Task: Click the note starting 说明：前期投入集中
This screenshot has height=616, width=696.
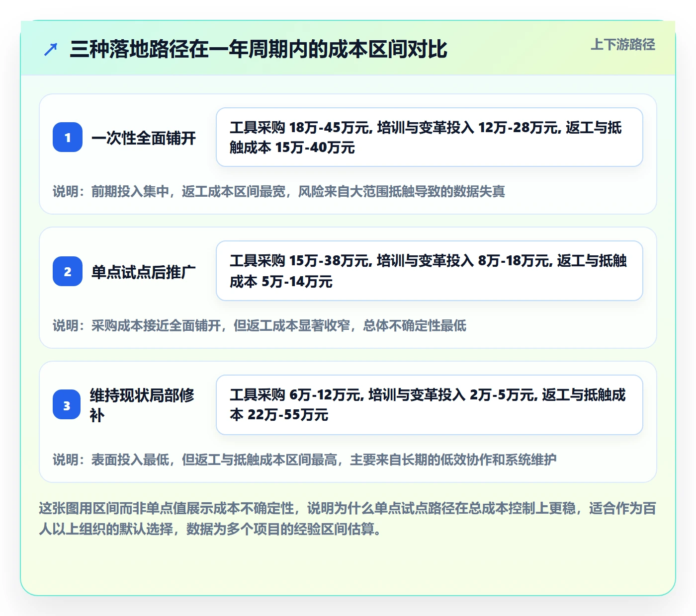Action: click(279, 191)
